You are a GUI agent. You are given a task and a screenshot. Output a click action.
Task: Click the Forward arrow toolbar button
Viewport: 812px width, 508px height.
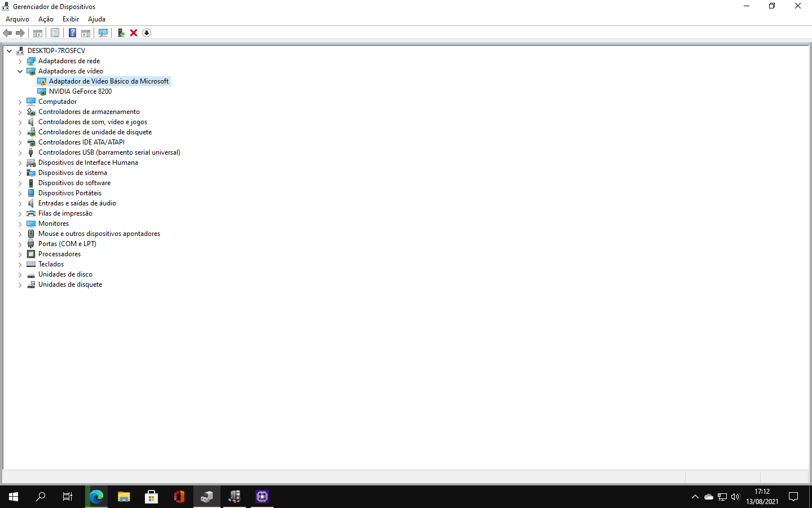(x=20, y=33)
